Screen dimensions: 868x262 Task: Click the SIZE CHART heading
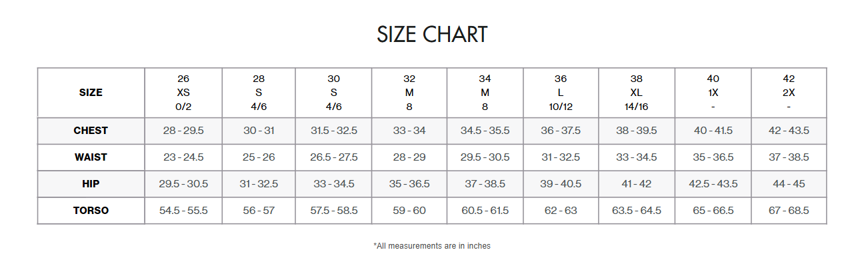coord(432,34)
